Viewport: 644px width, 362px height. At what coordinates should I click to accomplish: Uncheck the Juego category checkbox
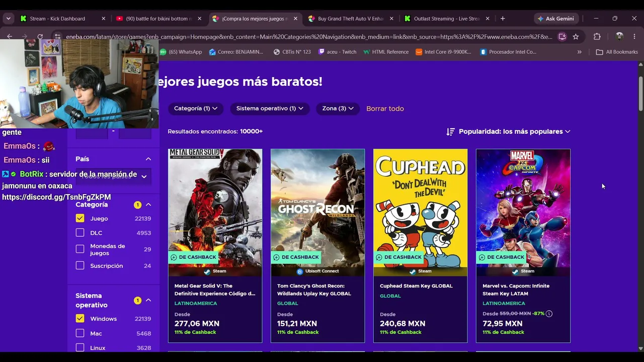tap(80, 218)
